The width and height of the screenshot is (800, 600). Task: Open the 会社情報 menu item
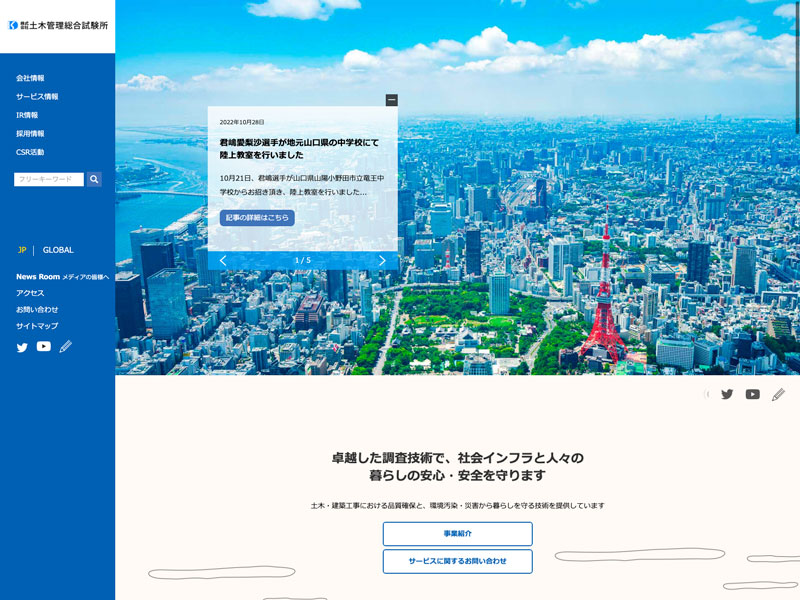coord(30,78)
